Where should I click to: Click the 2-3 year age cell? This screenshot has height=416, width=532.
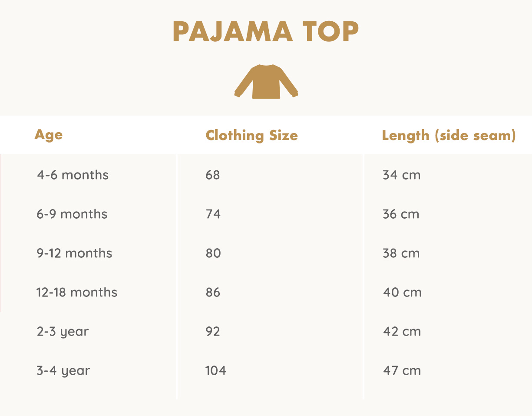tap(63, 332)
